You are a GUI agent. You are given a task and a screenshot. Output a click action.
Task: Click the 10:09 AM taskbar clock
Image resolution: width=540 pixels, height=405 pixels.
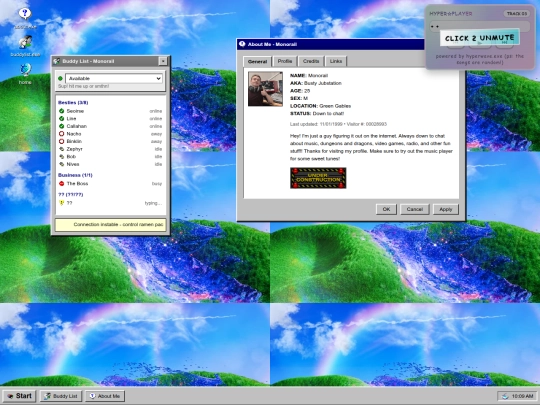pos(522,396)
